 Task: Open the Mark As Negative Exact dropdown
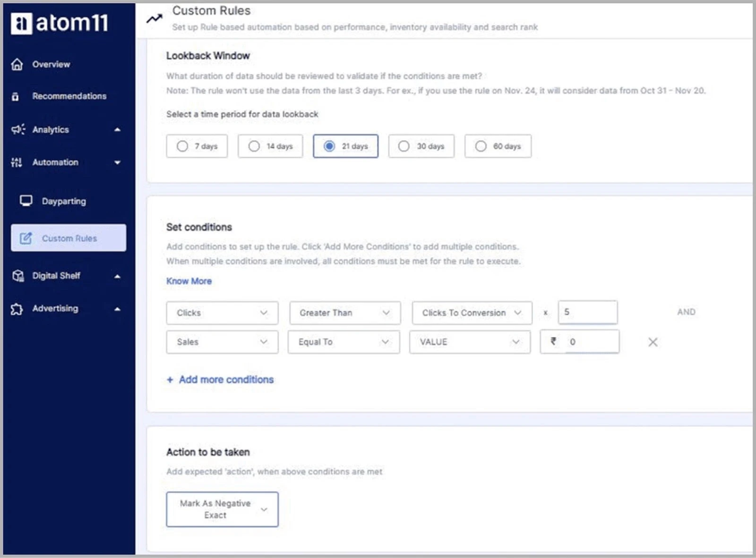point(222,509)
